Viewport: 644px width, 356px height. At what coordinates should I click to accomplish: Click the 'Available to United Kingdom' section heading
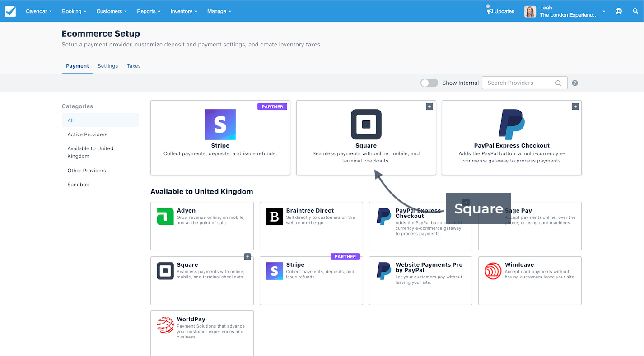201,192
